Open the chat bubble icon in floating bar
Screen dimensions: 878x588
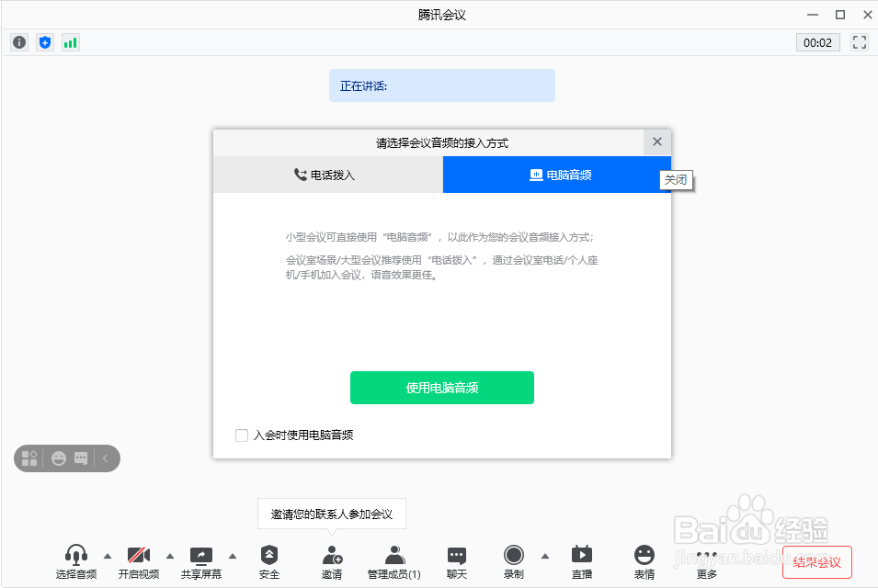click(81, 458)
